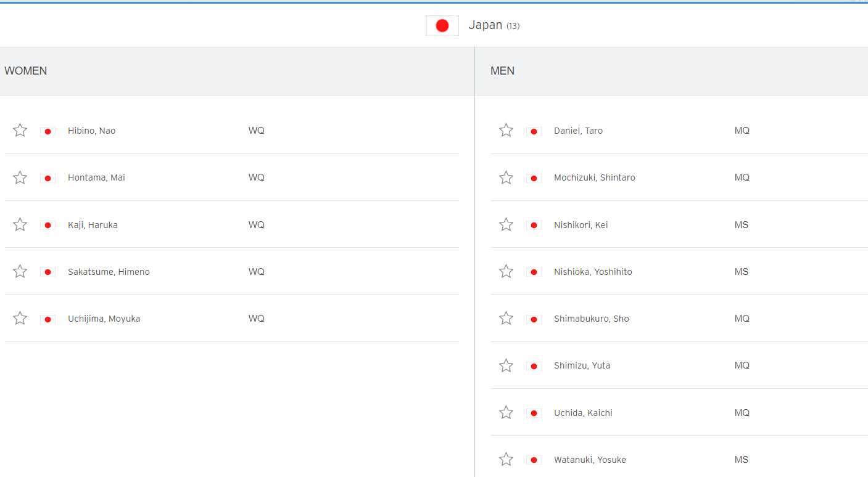Favorite Hibino, Nao with the star
Image resolution: width=868 pixels, height=477 pixels.
[x=20, y=130]
